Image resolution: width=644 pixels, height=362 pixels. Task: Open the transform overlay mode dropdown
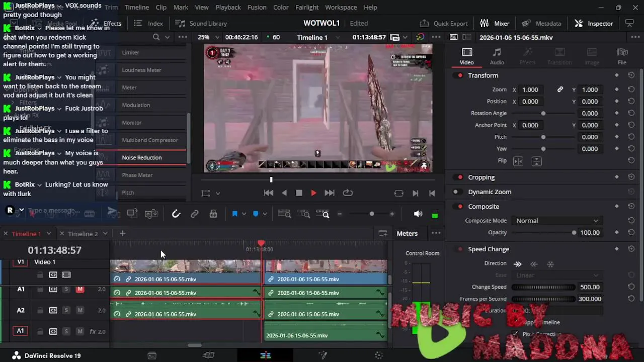[x=218, y=193]
